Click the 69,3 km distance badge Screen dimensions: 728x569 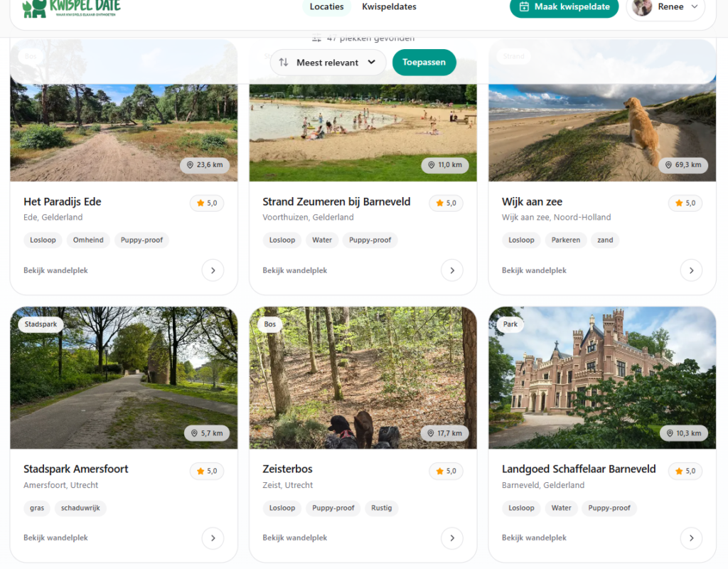pos(683,165)
